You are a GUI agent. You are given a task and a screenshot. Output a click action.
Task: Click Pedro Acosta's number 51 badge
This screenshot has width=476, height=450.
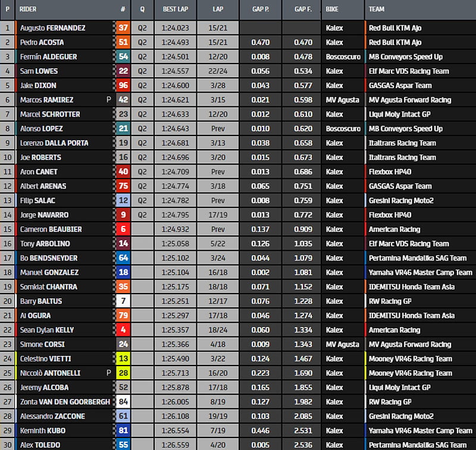123,42
